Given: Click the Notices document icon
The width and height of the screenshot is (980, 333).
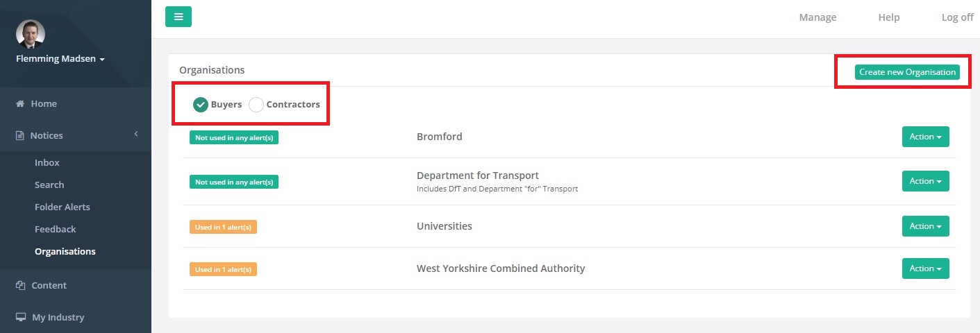Looking at the screenshot, I should [20, 136].
